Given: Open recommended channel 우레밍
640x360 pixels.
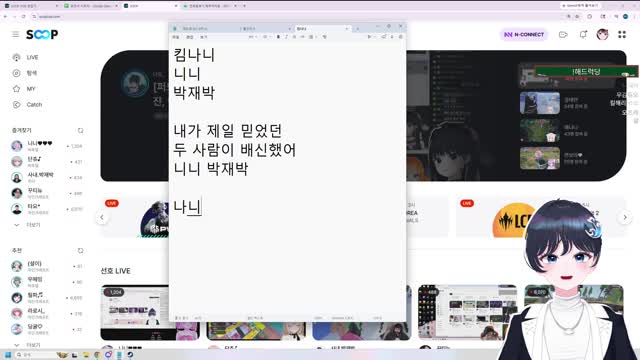Looking at the screenshot, I should point(47,282).
